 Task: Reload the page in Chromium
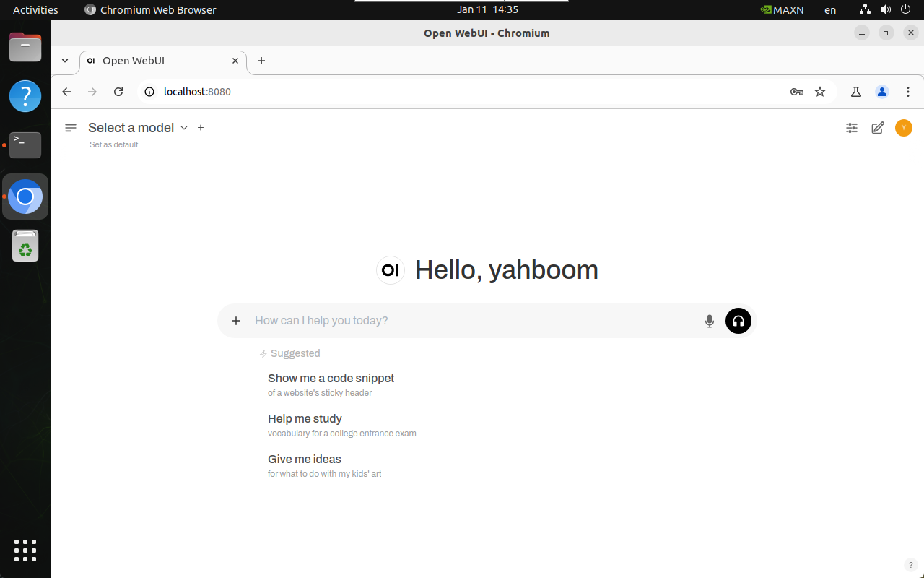point(118,92)
